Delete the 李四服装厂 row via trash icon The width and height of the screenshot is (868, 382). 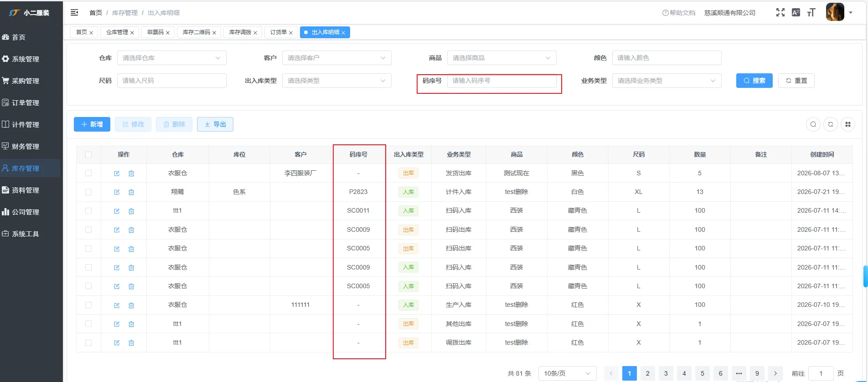(x=131, y=173)
